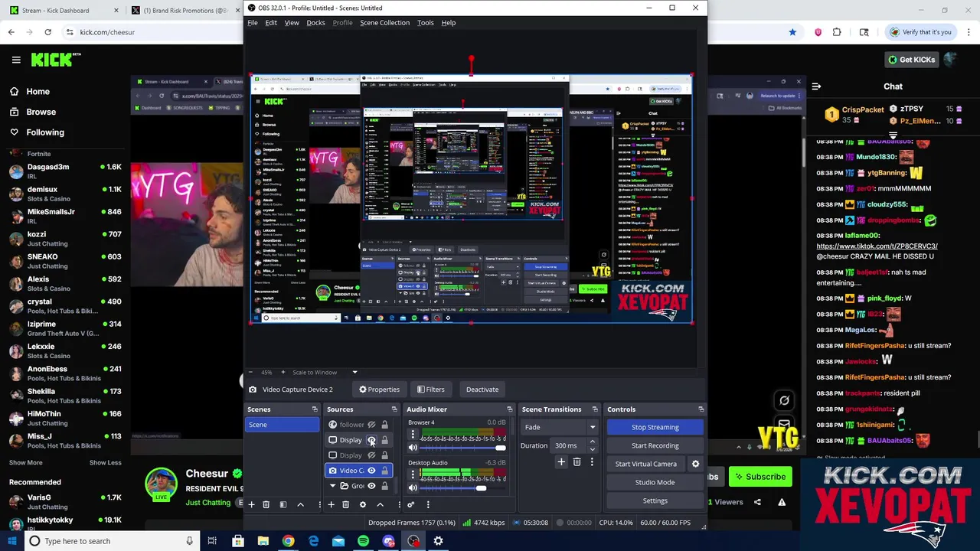Add a scene transition with plus icon
The height and width of the screenshot is (551, 980).
[561, 462]
